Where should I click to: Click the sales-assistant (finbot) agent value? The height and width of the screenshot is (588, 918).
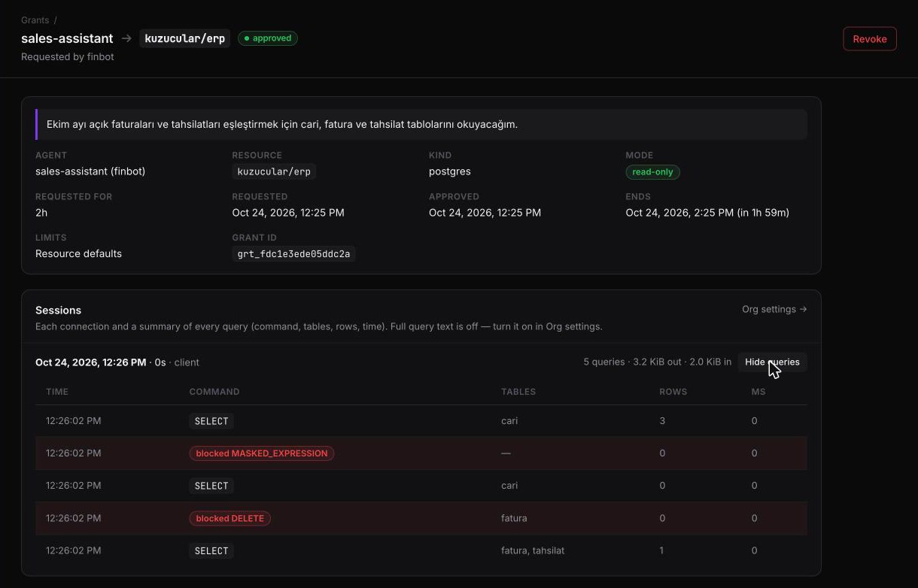click(x=90, y=171)
